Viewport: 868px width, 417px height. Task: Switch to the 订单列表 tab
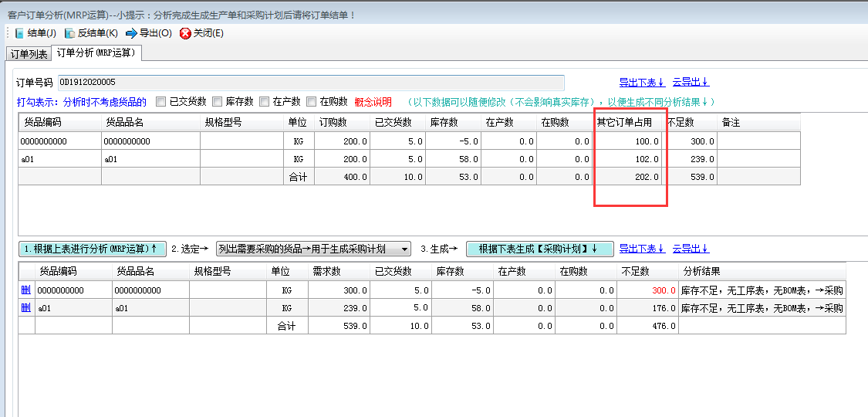click(28, 54)
